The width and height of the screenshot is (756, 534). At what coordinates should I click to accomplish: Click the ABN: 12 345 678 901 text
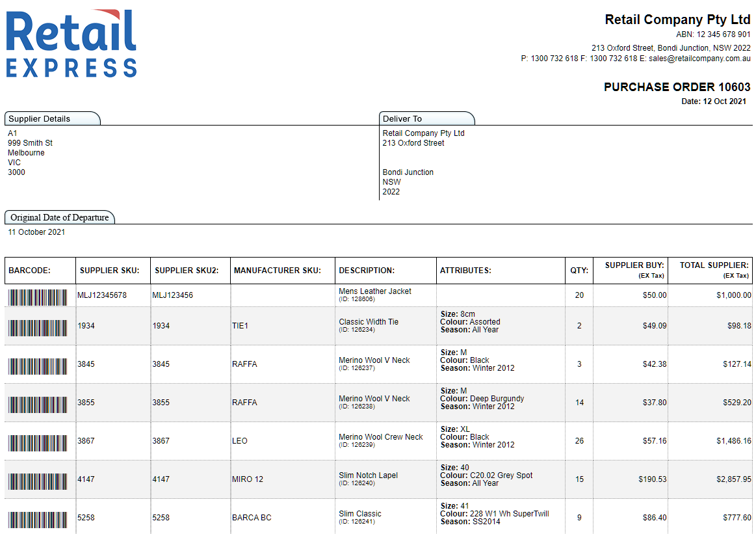pos(713,34)
